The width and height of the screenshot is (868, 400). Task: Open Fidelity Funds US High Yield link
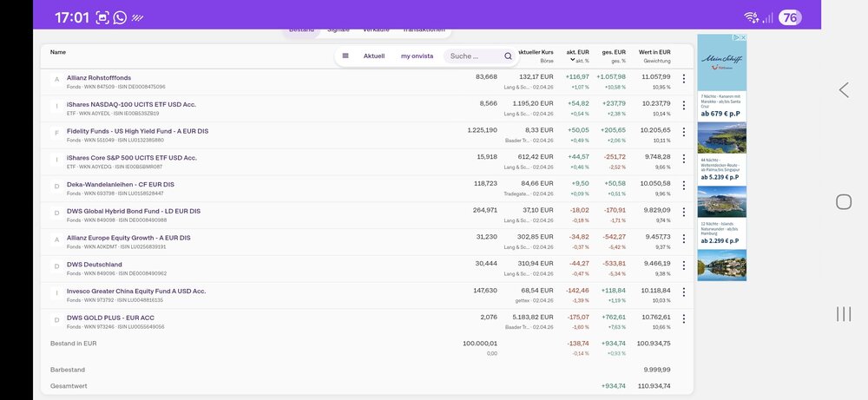pyautogui.click(x=138, y=131)
